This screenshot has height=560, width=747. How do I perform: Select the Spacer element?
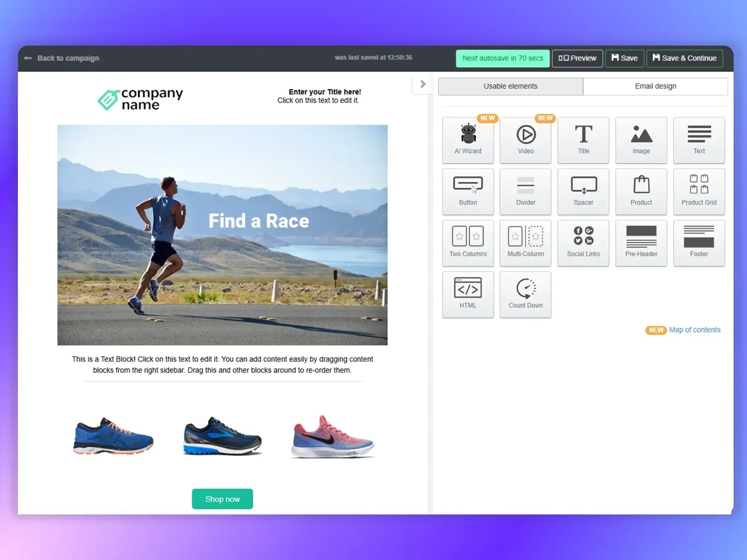click(583, 192)
